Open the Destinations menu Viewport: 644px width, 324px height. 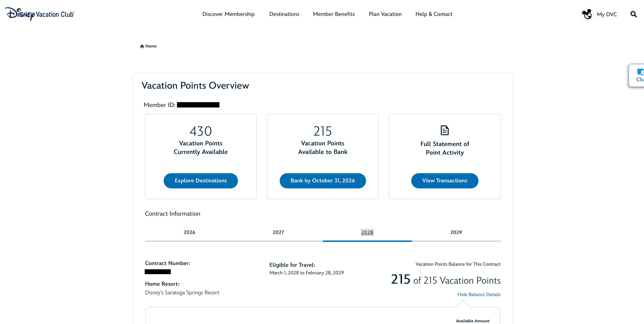coord(284,14)
